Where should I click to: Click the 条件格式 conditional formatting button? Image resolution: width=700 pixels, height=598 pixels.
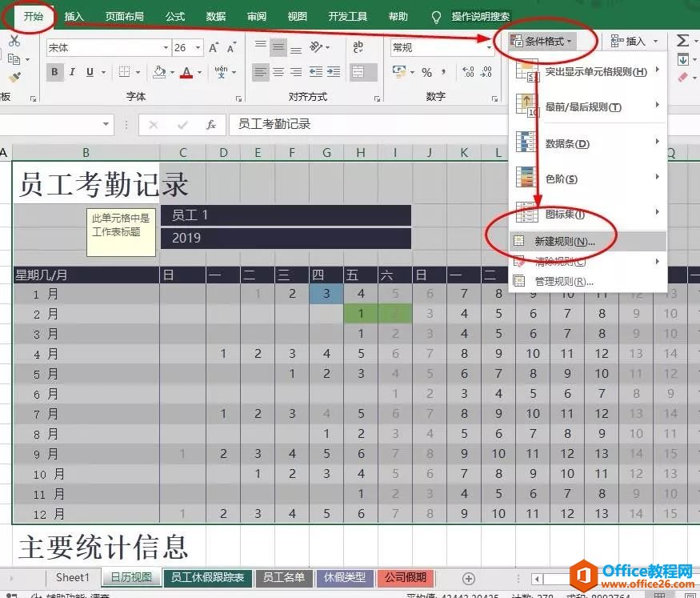(542, 42)
